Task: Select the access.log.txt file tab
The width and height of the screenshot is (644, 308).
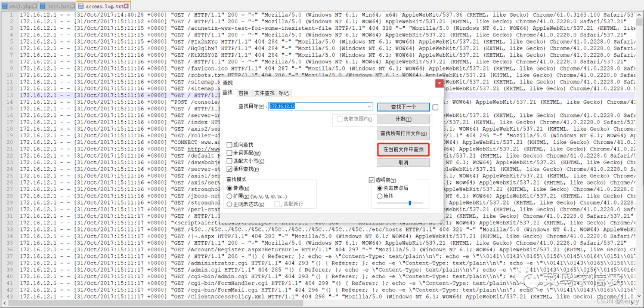Action: tap(104, 6)
